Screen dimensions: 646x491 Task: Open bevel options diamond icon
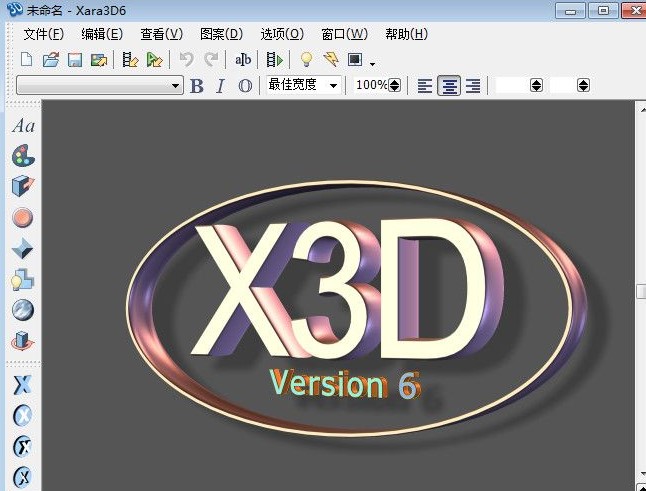tap(23, 248)
